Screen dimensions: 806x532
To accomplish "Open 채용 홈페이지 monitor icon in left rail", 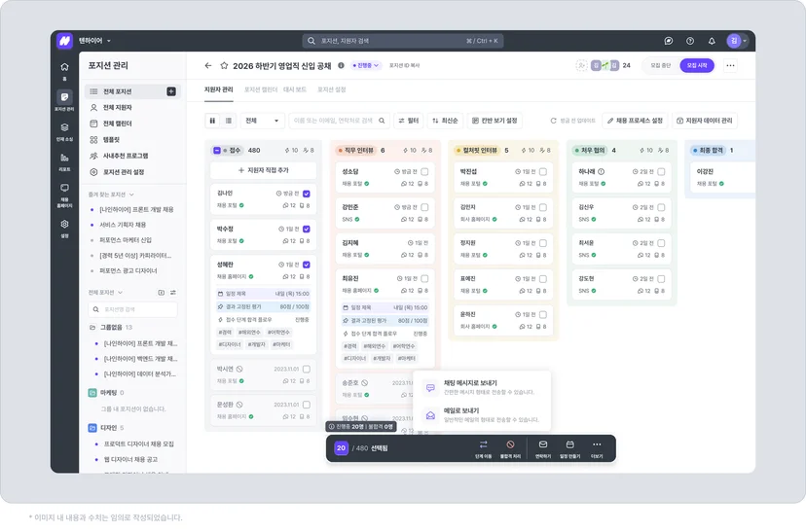I will (x=64, y=188).
